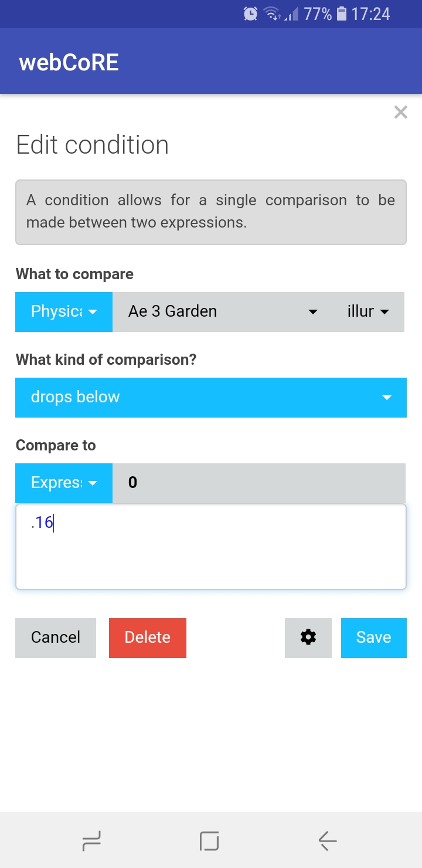Image resolution: width=422 pixels, height=868 pixels.
Task: Expand the Ae 3 Garden device selector
Action: pyautogui.click(x=223, y=311)
